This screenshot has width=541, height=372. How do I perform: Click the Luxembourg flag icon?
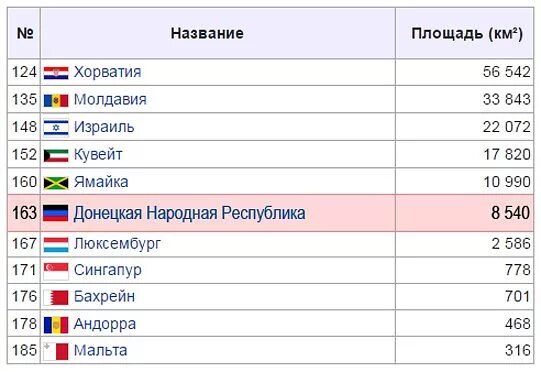(x=56, y=244)
